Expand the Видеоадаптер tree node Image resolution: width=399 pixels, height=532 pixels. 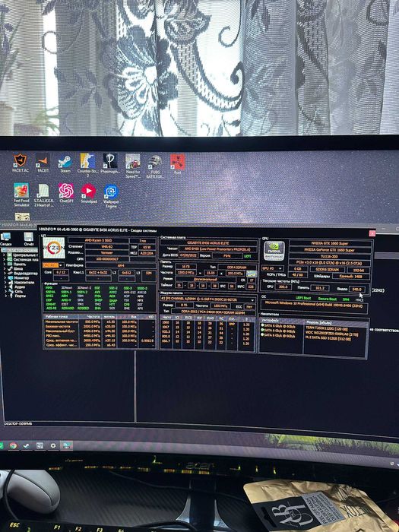coord(5,273)
